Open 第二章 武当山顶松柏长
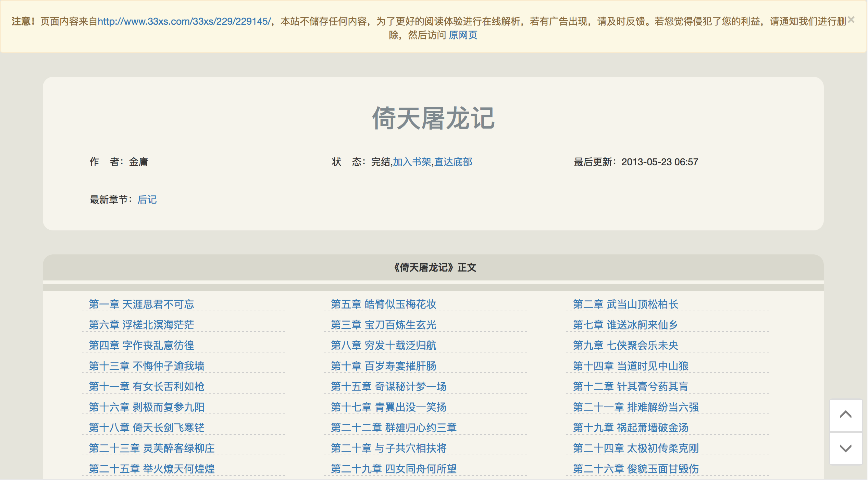The width and height of the screenshot is (868, 480). (625, 304)
